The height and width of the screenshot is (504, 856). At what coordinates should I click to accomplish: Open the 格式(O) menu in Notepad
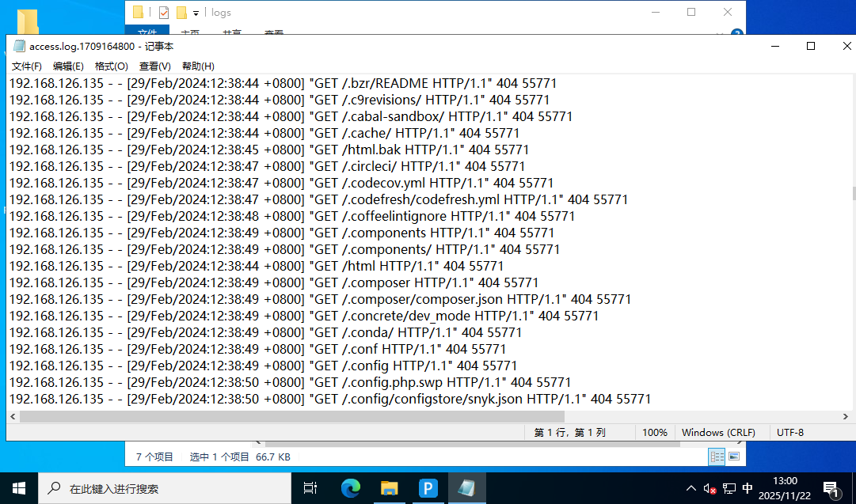(x=112, y=66)
